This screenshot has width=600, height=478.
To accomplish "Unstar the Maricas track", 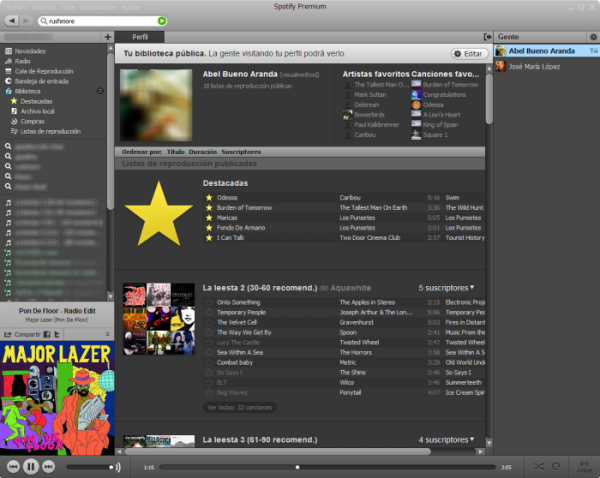I will coord(209,217).
